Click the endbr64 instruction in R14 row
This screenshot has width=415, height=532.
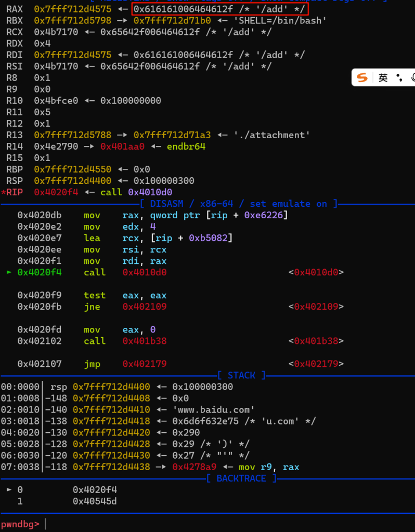tap(186, 147)
